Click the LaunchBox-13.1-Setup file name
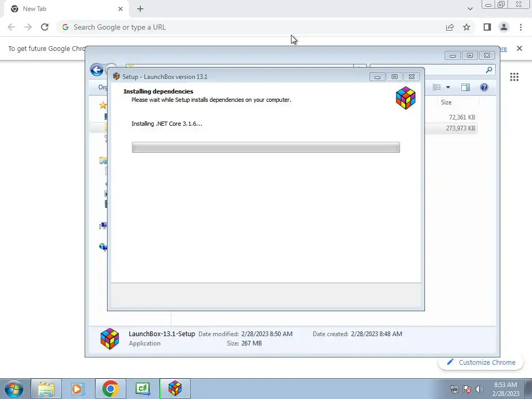 [x=162, y=334]
